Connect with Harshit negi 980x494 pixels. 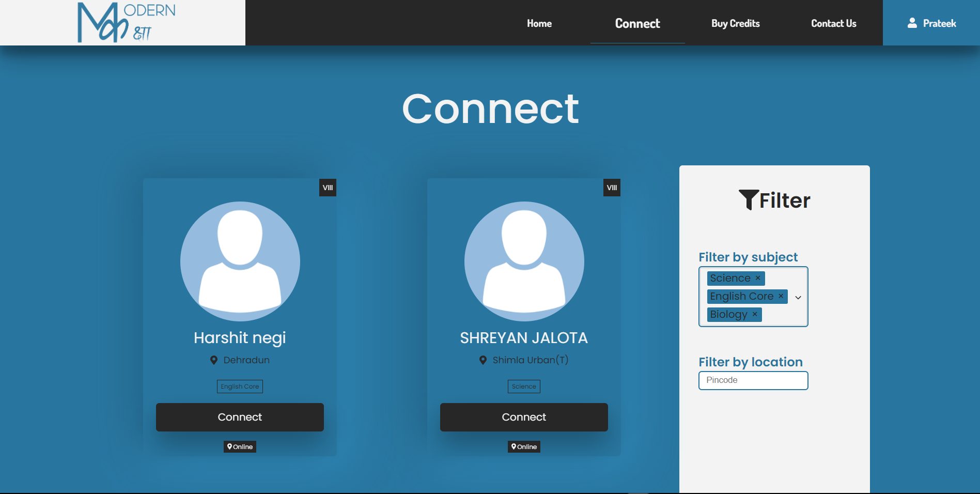coord(240,417)
